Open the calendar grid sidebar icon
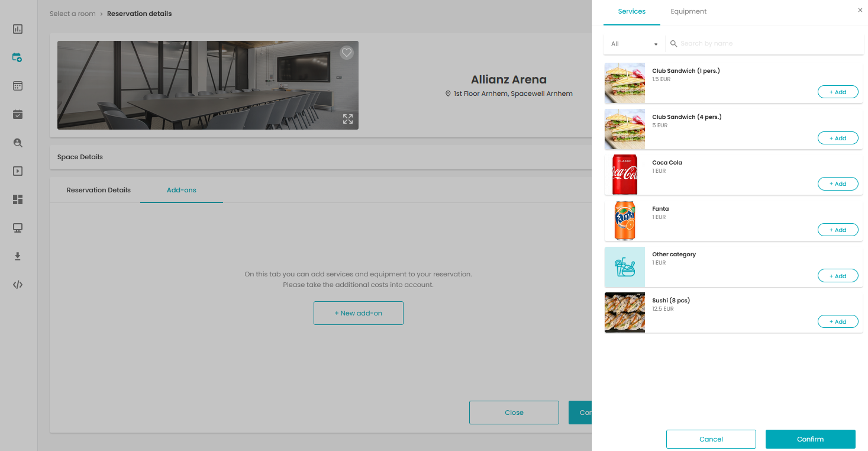This screenshot has width=868, height=451. click(x=18, y=86)
